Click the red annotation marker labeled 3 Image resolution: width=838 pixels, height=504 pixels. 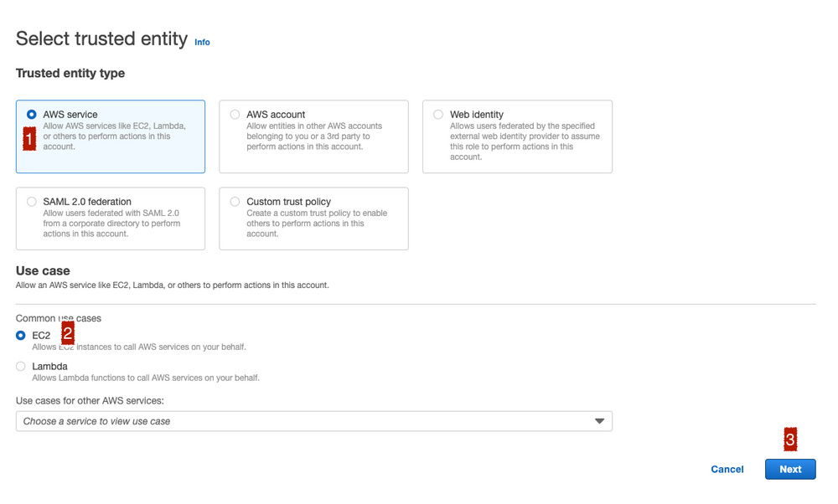point(789,440)
